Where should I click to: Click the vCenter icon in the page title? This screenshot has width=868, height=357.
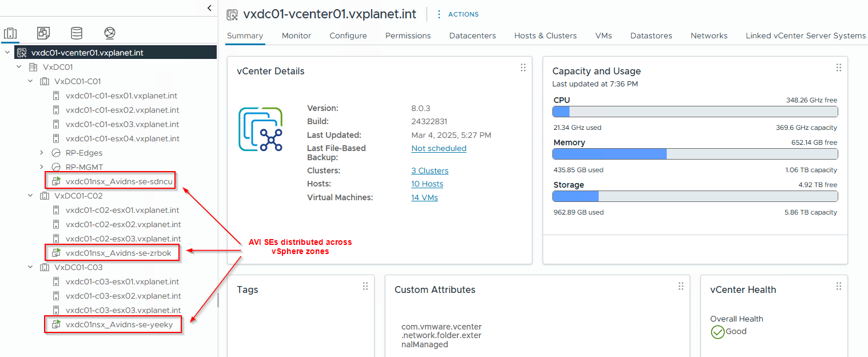pos(232,14)
